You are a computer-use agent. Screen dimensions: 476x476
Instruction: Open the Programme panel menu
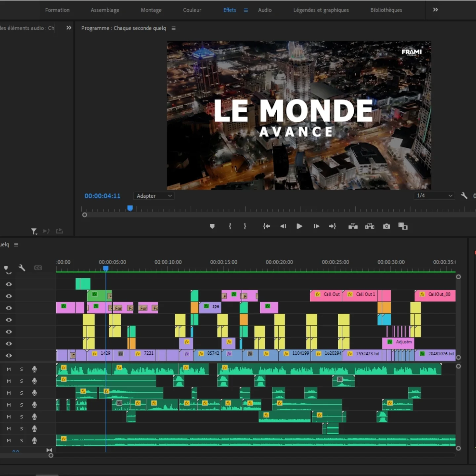pyautogui.click(x=174, y=28)
